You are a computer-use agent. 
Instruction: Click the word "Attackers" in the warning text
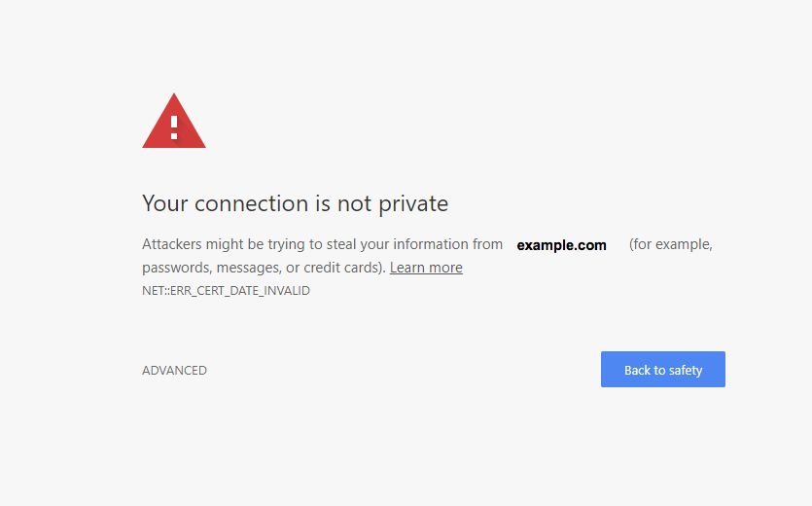(172, 245)
